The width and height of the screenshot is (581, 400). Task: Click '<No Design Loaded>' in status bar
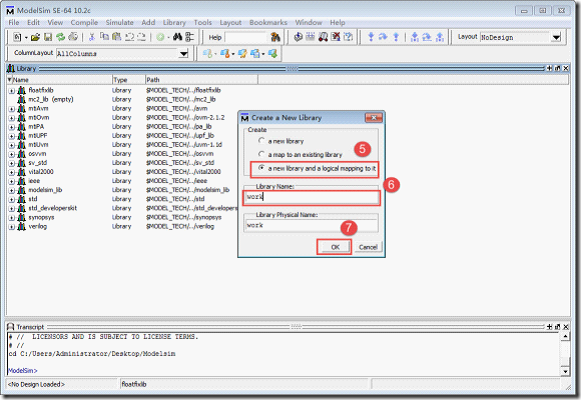pos(36,384)
